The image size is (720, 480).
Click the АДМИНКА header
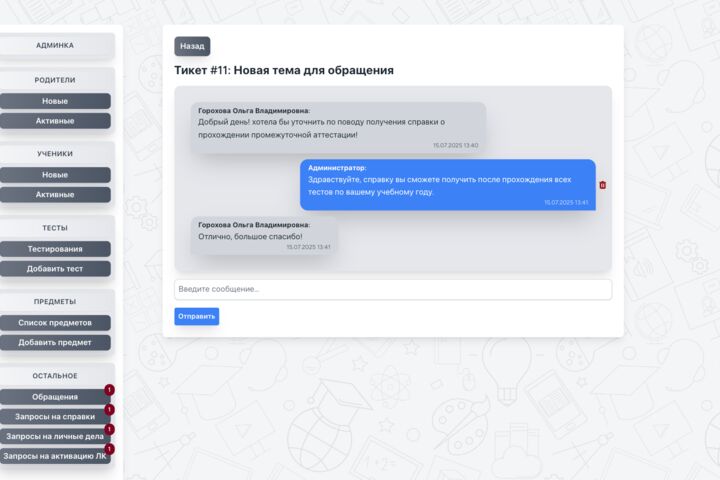(x=55, y=45)
